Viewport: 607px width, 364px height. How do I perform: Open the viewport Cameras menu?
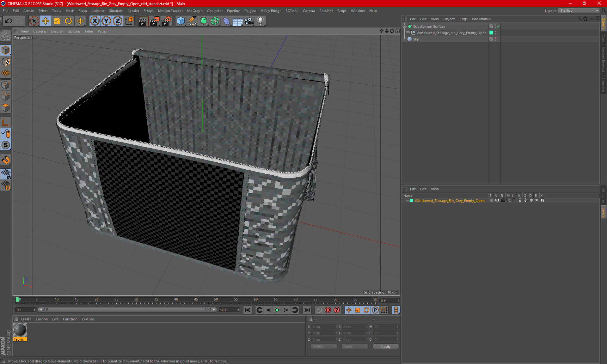click(x=40, y=31)
